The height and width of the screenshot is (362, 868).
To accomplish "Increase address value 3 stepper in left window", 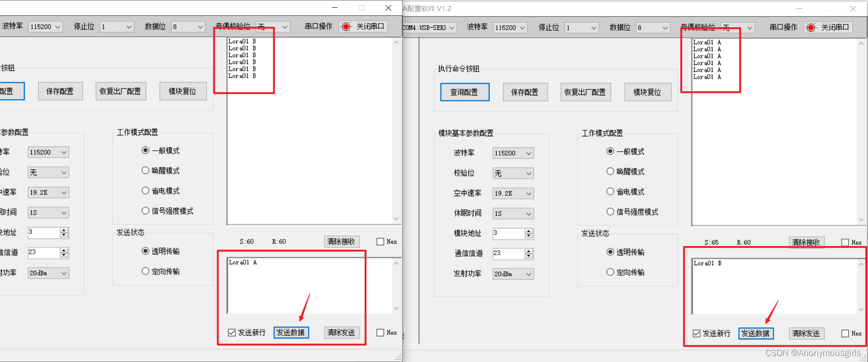I will (x=64, y=230).
